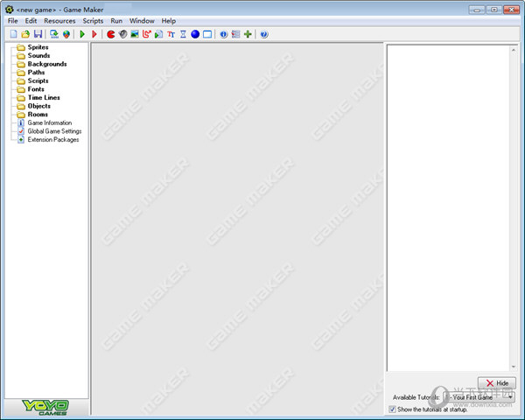Create a sound with speaker icon

(122, 34)
